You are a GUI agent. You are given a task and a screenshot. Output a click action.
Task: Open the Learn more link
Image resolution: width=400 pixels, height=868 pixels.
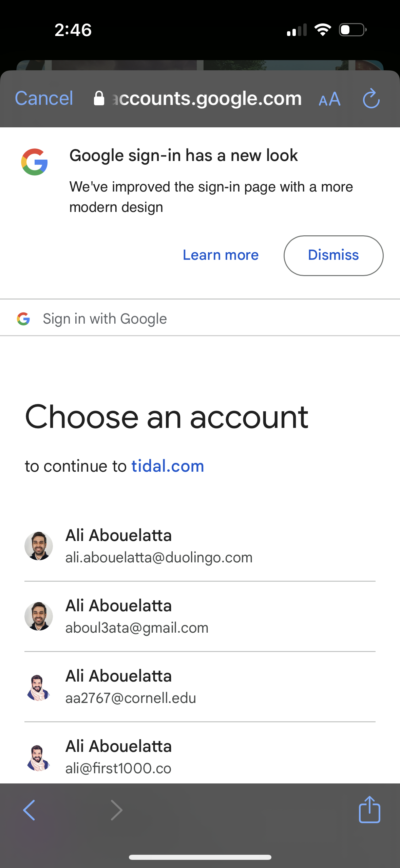click(221, 255)
